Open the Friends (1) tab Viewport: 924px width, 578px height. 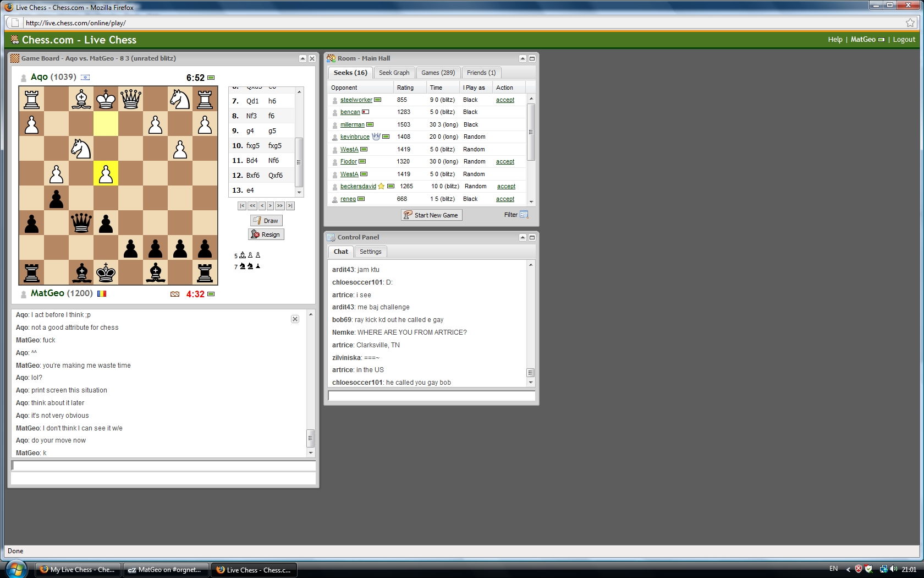[x=481, y=73]
